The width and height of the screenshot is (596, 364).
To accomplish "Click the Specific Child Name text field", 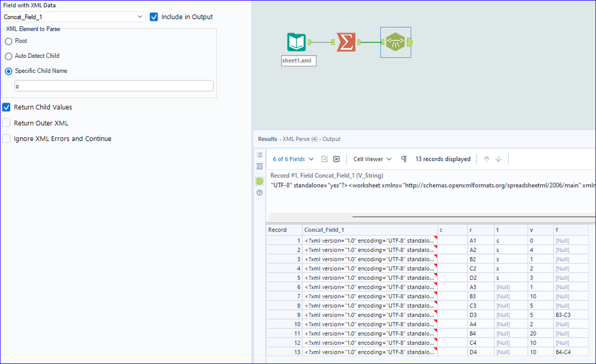I will click(114, 86).
